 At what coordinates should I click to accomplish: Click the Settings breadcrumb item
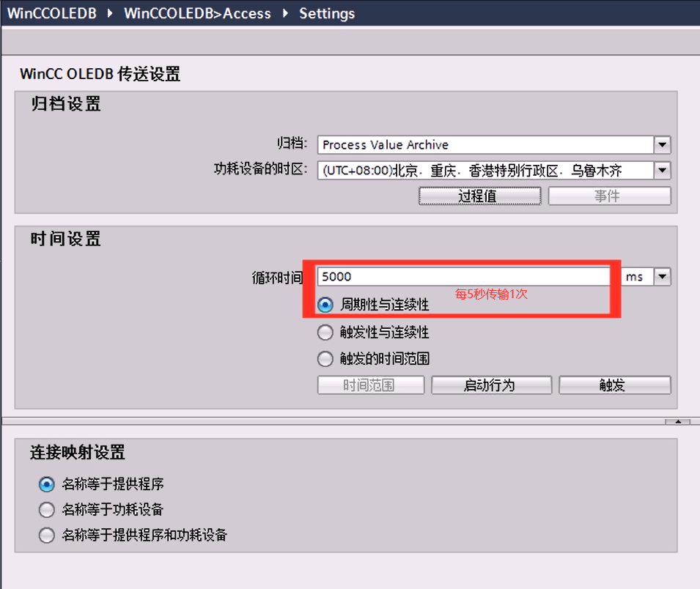[x=327, y=13]
